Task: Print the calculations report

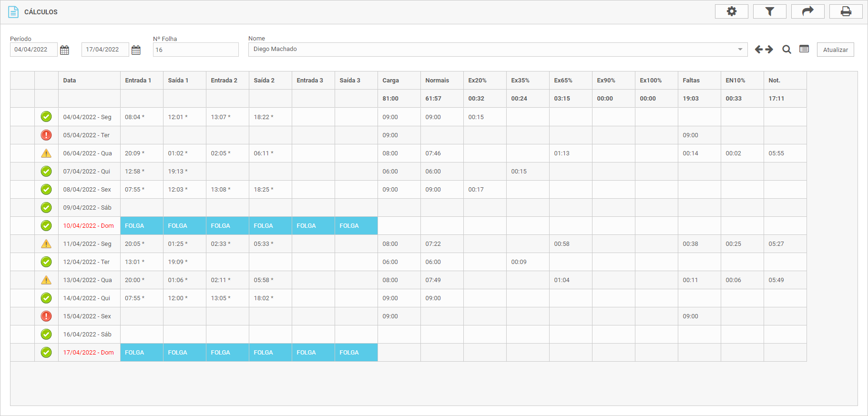Action: [846, 11]
